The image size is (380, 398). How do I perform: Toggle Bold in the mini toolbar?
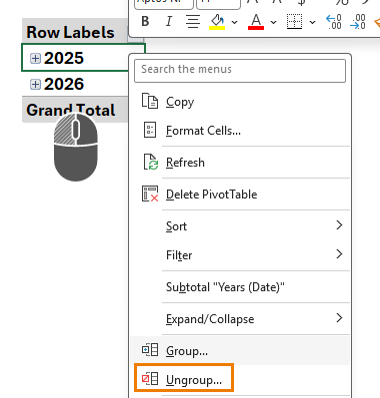coord(145,22)
